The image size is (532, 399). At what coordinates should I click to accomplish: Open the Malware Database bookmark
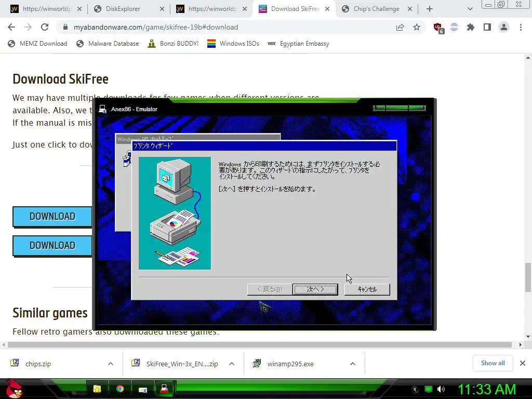tap(108, 44)
